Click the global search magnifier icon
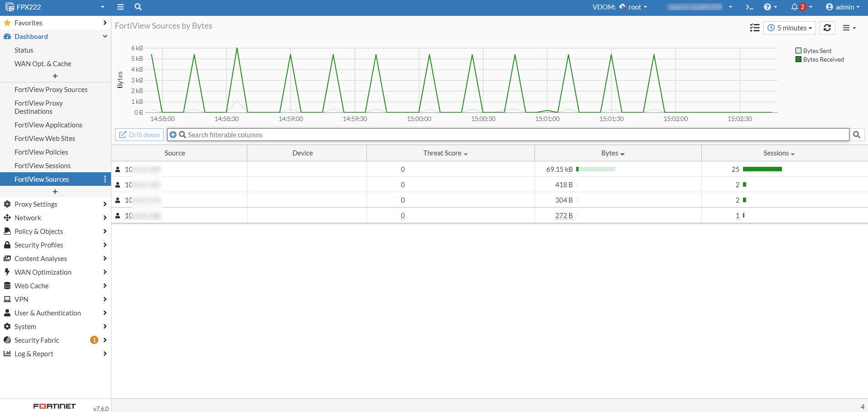The image size is (868, 412). [x=138, y=7]
